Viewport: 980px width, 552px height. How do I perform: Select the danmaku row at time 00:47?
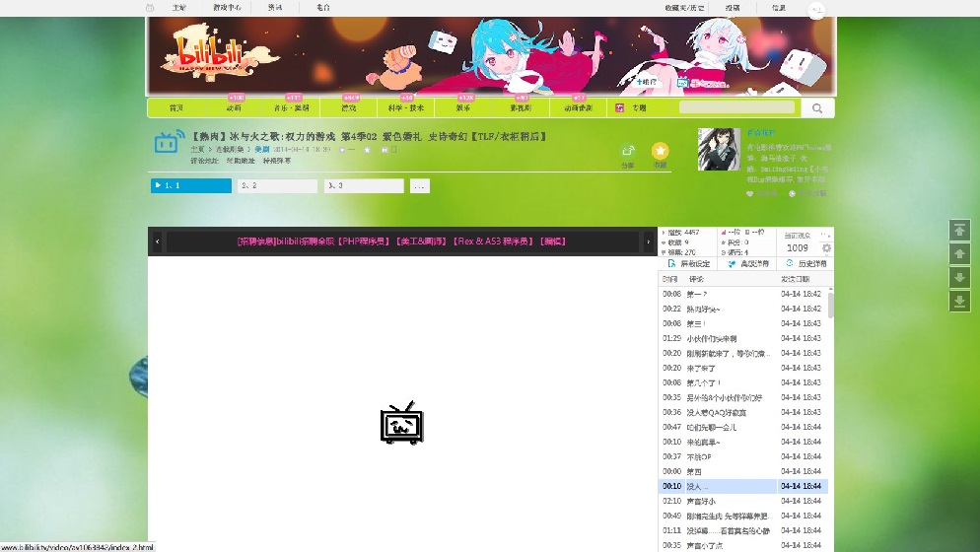pos(743,427)
